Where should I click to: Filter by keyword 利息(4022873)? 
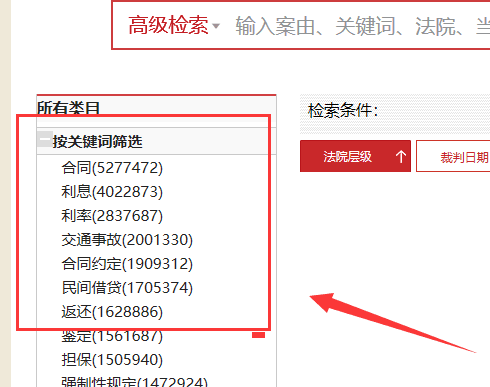112,191
